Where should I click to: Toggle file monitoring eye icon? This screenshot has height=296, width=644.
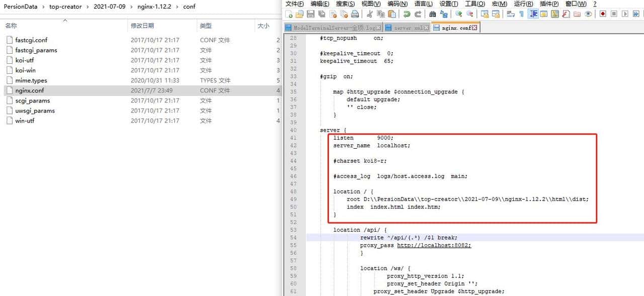pos(588,14)
